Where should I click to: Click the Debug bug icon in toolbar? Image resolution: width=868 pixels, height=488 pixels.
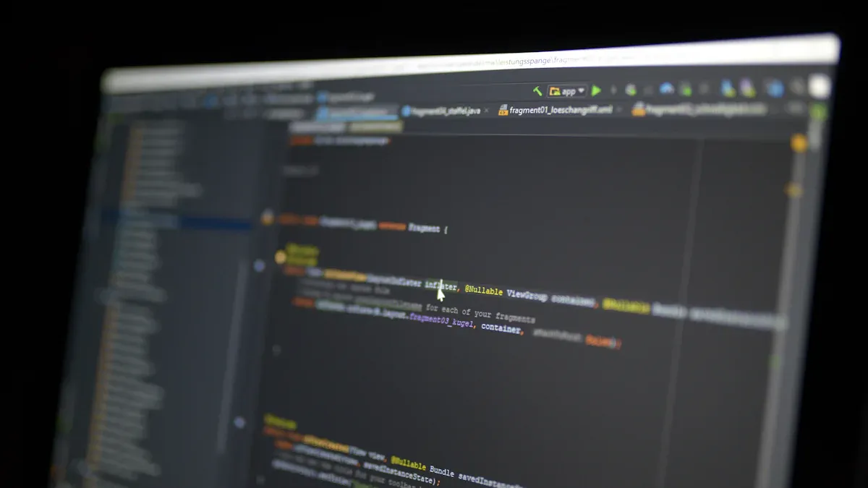631,90
